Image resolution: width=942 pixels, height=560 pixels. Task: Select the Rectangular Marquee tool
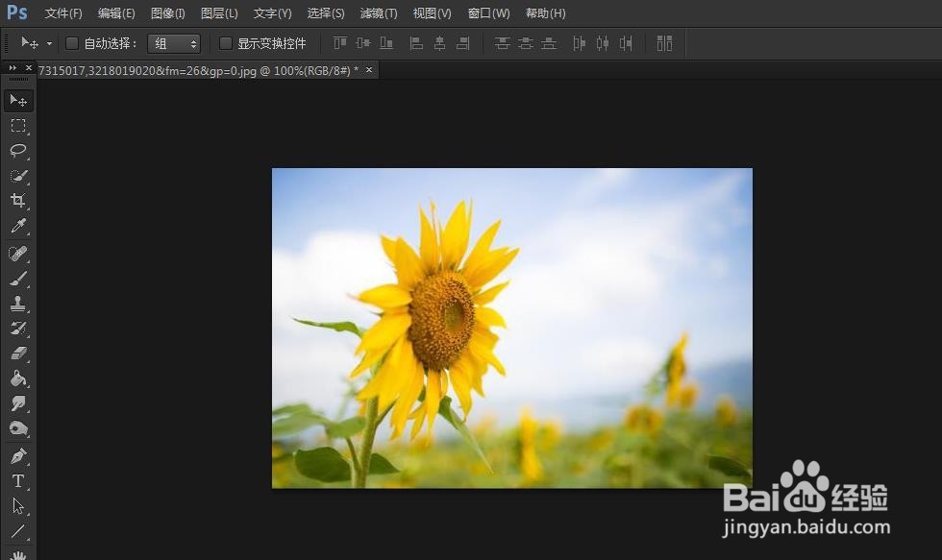click(18, 126)
